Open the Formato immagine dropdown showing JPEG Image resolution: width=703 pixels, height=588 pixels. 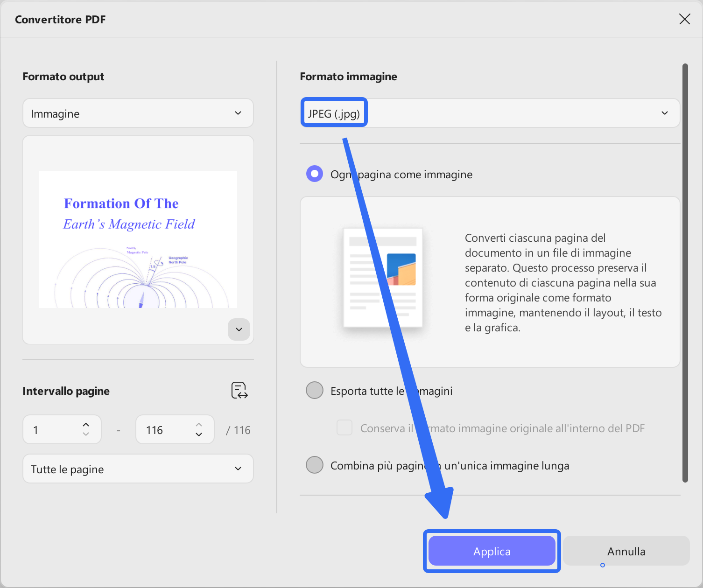pyautogui.click(x=490, y=113)
